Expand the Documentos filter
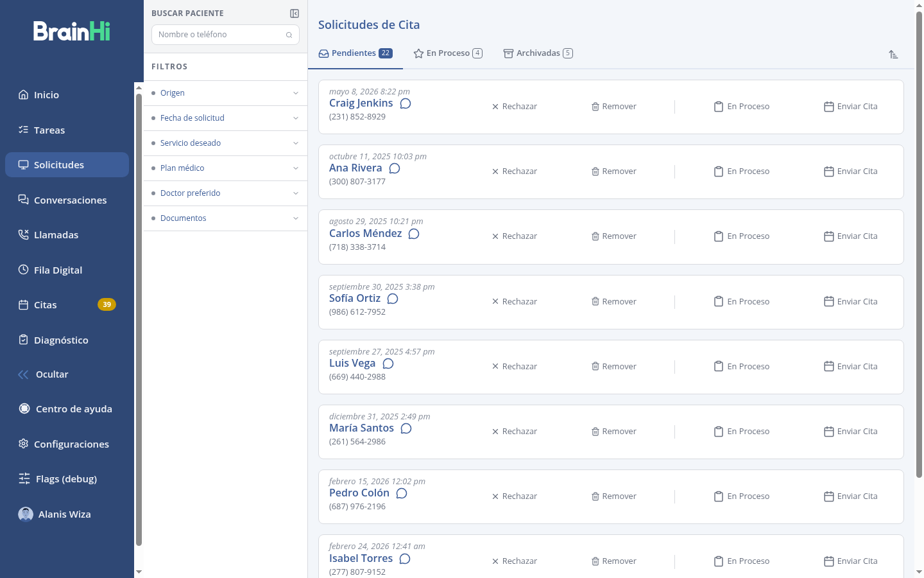The height and width of the screenshot is (578, 924). pyautogui.click(x=225, y=218)
